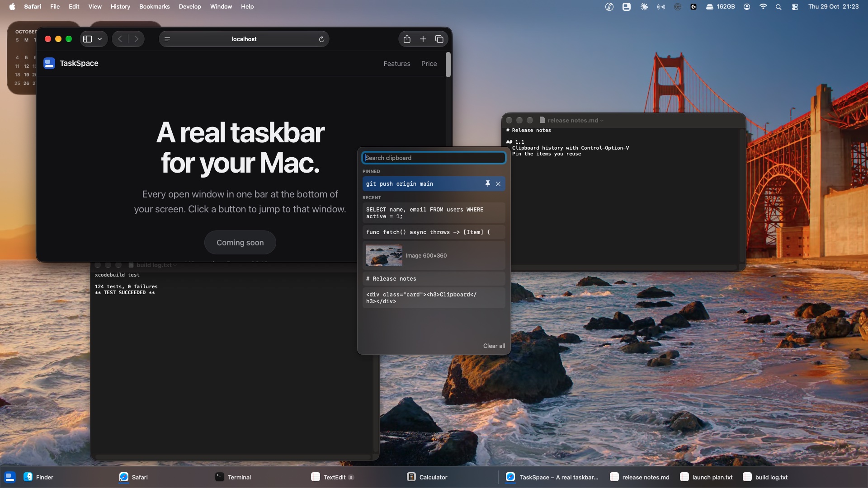The height and width of the screenshot is (488, 868).
Task: Open Calculator from the taskbar
Action: coord(428,477)
